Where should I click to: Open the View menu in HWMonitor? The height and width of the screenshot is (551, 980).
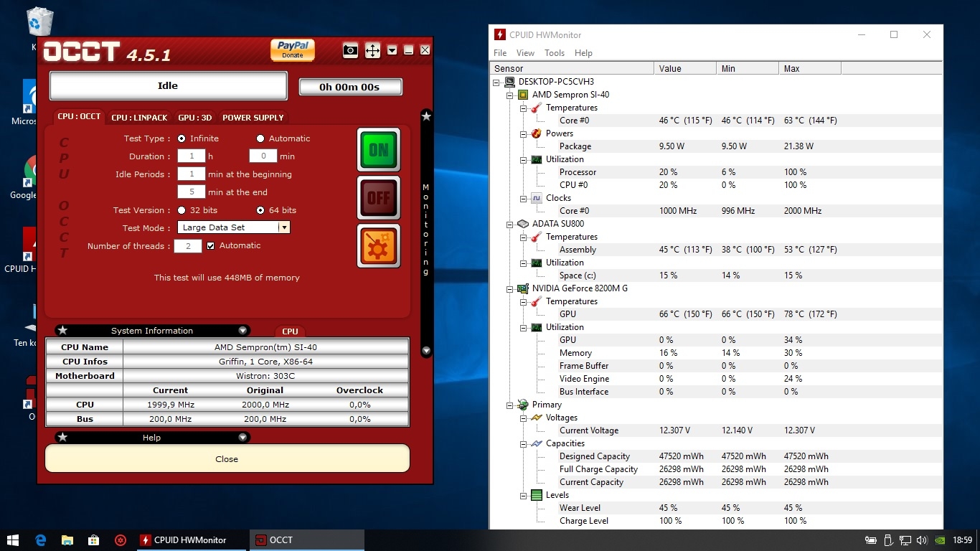pyautogui.click(x=525, y=53)
